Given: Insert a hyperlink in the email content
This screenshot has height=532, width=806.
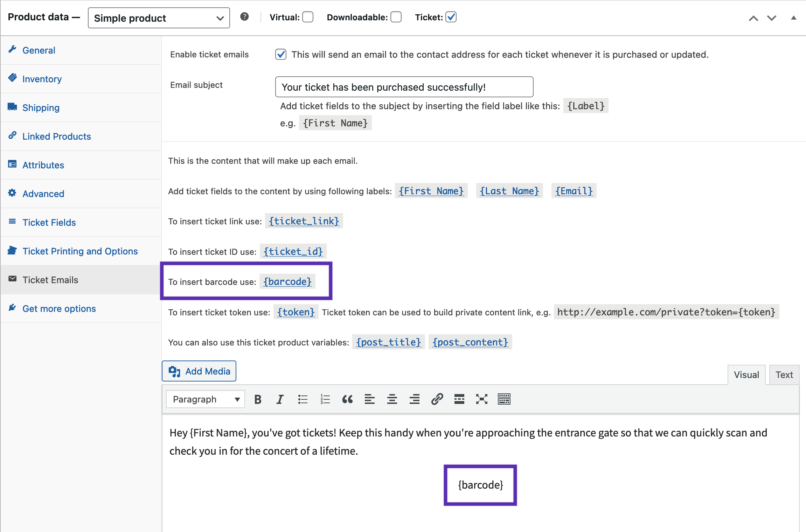Looking at the screenshot, I should click(x=437, y=399).
